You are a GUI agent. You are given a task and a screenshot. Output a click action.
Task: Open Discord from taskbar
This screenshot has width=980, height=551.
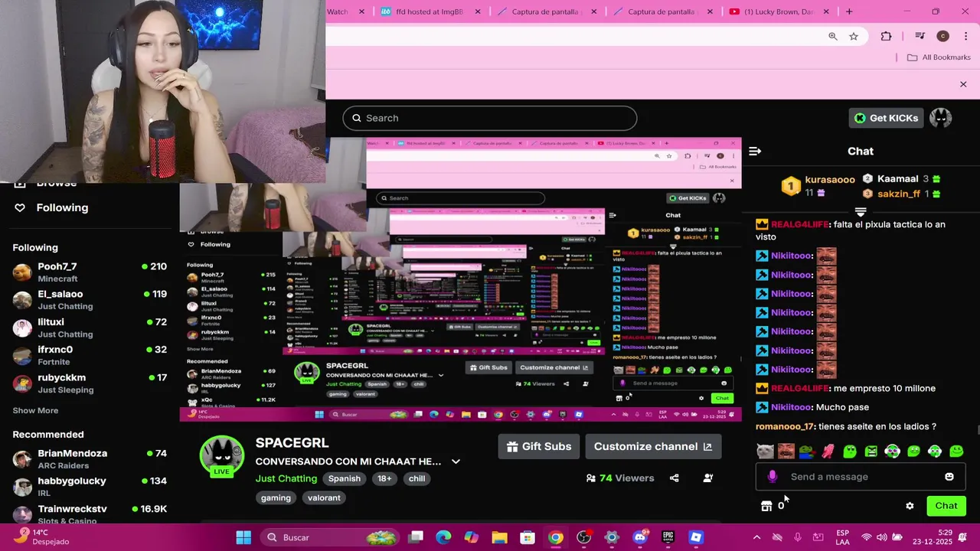640,537
